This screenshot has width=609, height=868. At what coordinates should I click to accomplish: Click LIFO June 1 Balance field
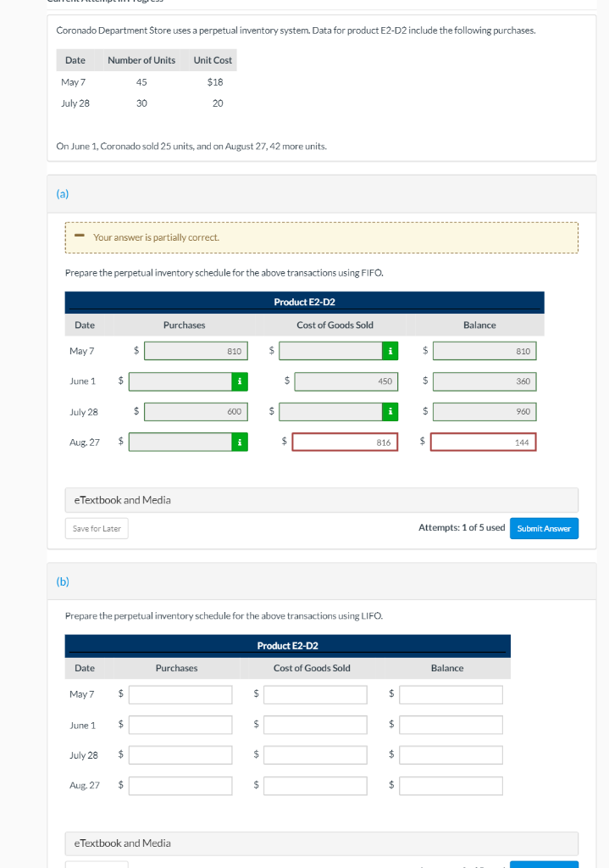[x=451, y=725]
